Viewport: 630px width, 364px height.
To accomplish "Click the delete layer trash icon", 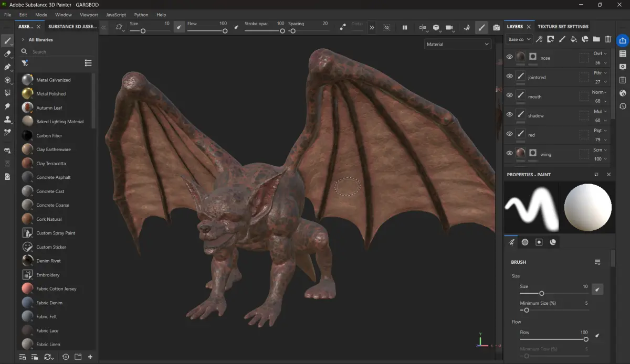I will pyautogui.click(x=608, y=39).
